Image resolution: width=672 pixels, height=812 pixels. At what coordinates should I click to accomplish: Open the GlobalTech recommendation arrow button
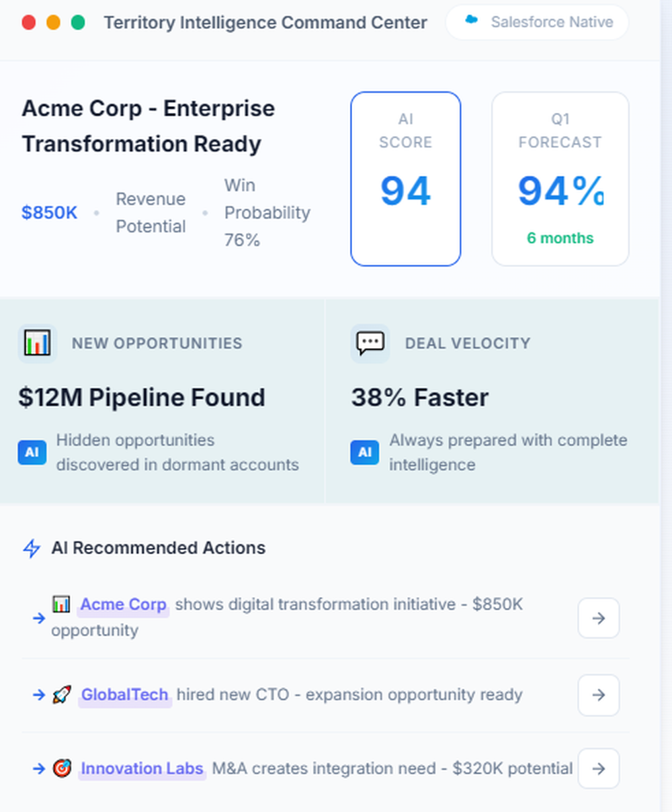598,695
